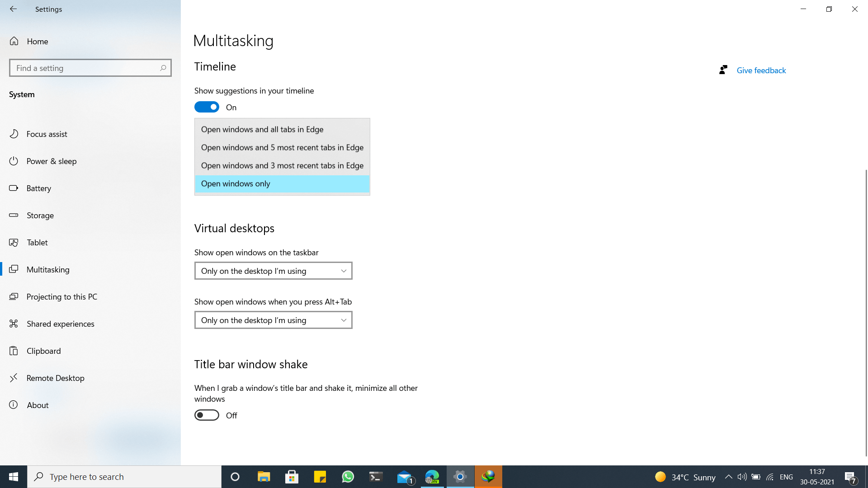Open Battery settings

tap(90, 188)
